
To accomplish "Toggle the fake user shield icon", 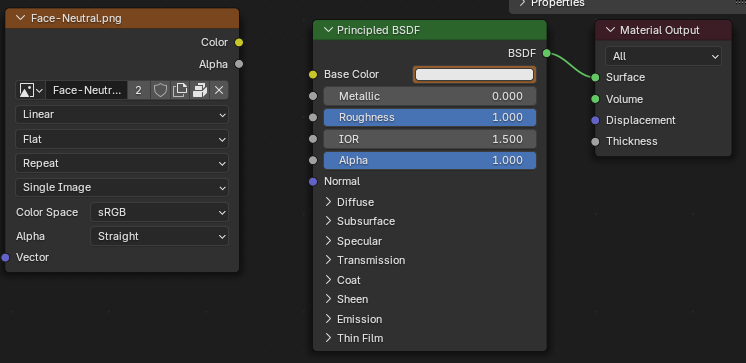I will click(160, 90).
